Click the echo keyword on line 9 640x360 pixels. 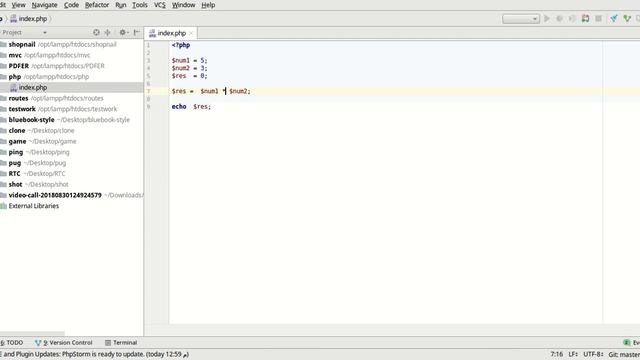click(179, 107)
